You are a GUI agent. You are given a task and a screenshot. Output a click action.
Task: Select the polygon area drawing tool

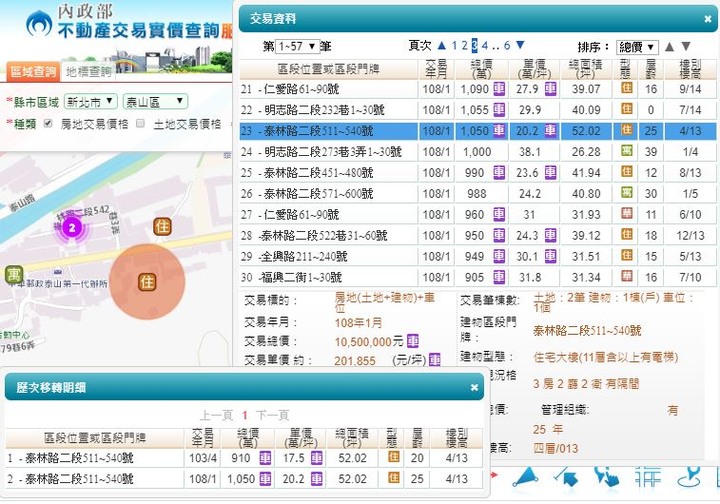[526, 477]
